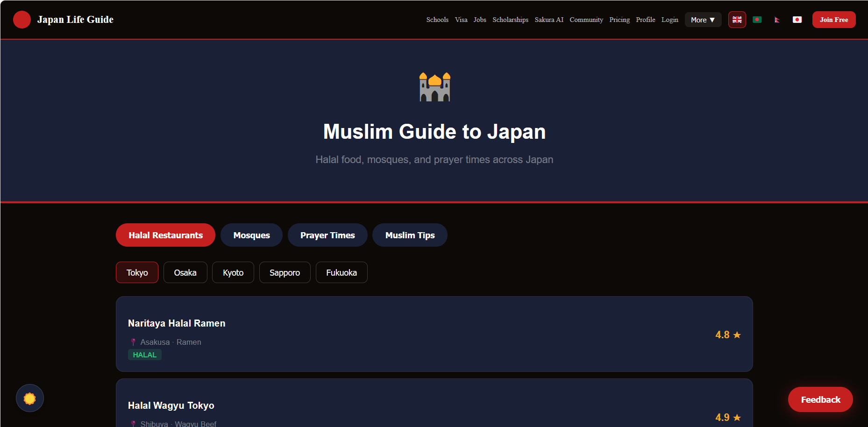This screenshot has height=427, width=868.
Task: Click the Login link
Action: (670, 20)
